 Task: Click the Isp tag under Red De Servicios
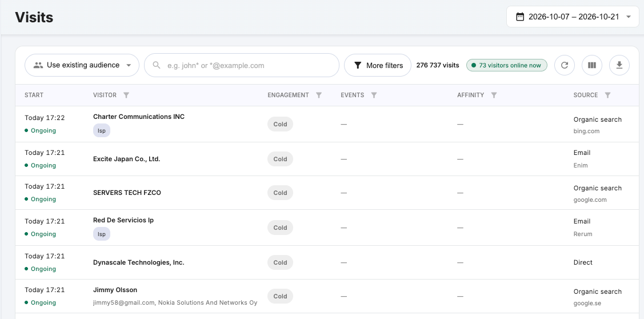click(x=102, y=234)
